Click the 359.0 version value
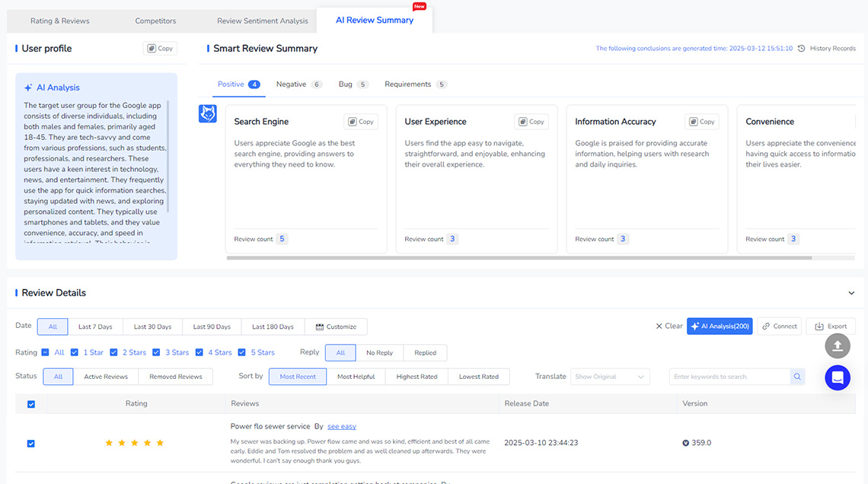This screenshot has height=484, width=868. point(701,443)
